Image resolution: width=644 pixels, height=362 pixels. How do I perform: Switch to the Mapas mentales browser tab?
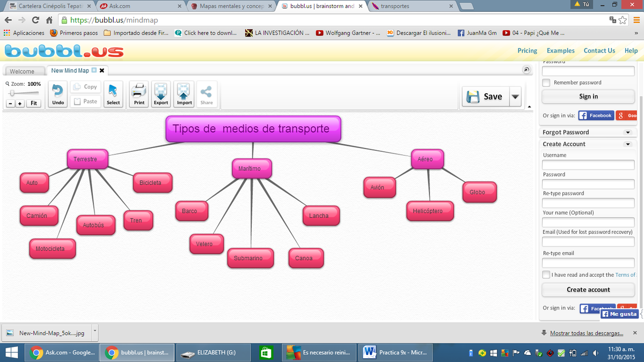tap(231, 6)
